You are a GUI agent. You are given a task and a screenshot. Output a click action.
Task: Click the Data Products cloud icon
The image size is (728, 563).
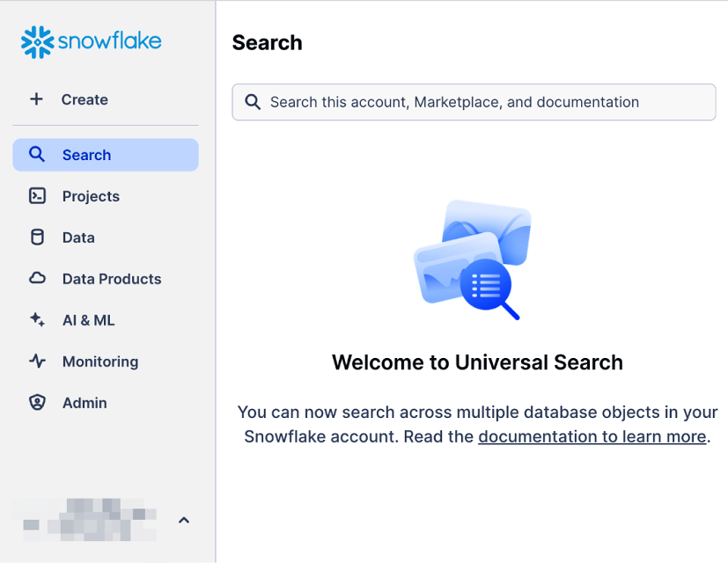[37, 279]
